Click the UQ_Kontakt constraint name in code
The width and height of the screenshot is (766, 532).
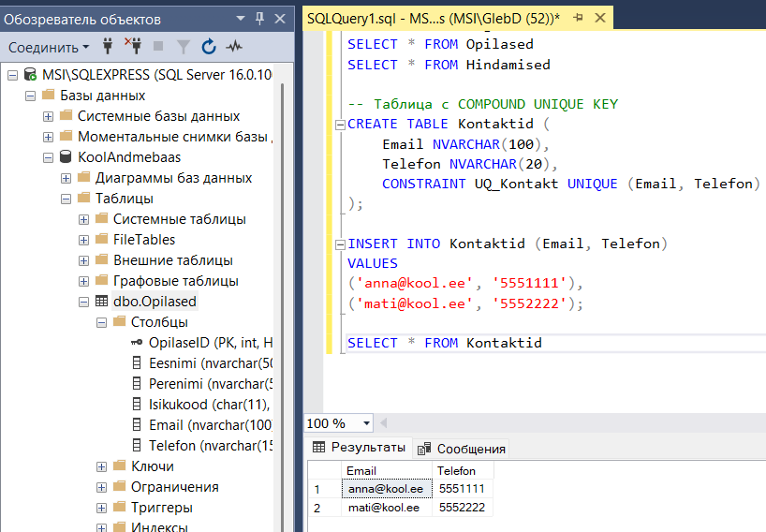point(516,185)
